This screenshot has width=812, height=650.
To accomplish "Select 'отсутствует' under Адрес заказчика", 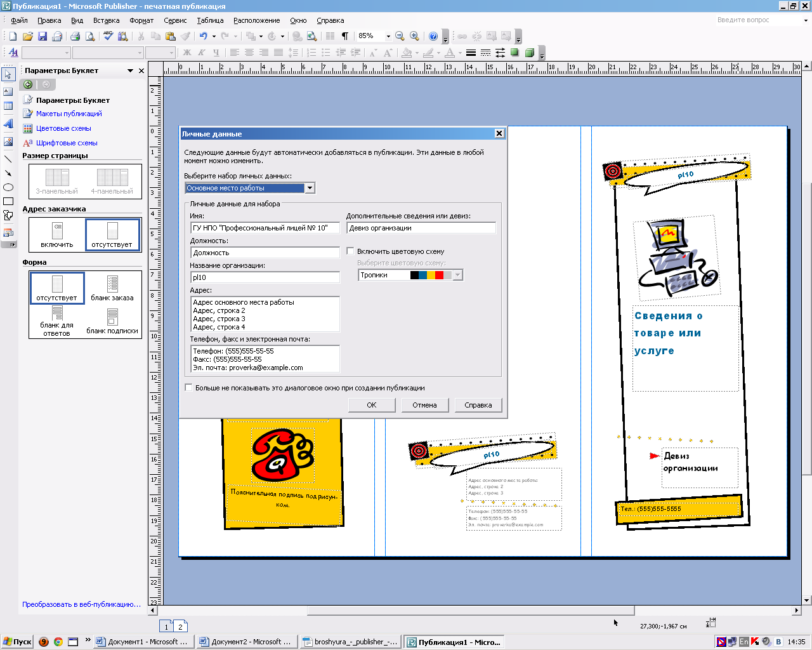I will coord(112,234).
